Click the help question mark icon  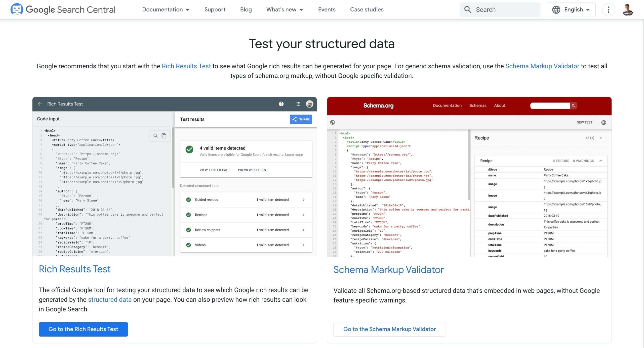(x=281, y=104)
